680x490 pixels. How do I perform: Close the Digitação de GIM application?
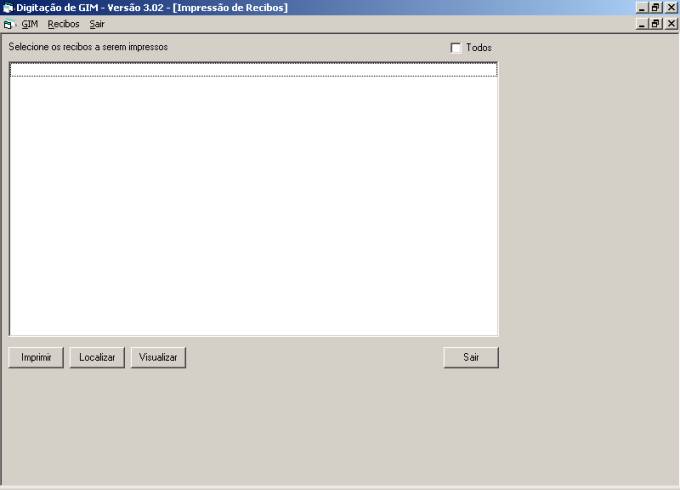(671, 8)
